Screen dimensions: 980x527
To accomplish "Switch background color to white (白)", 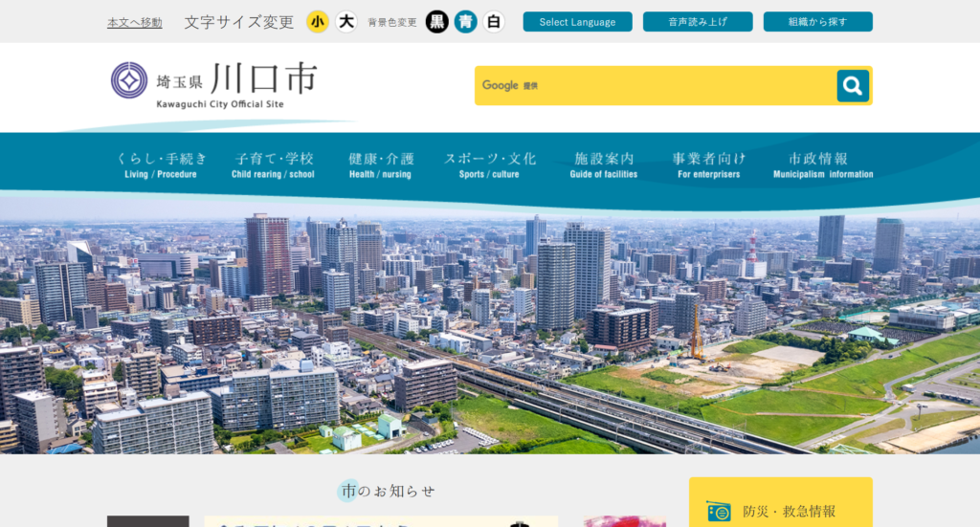I will 493,22.
